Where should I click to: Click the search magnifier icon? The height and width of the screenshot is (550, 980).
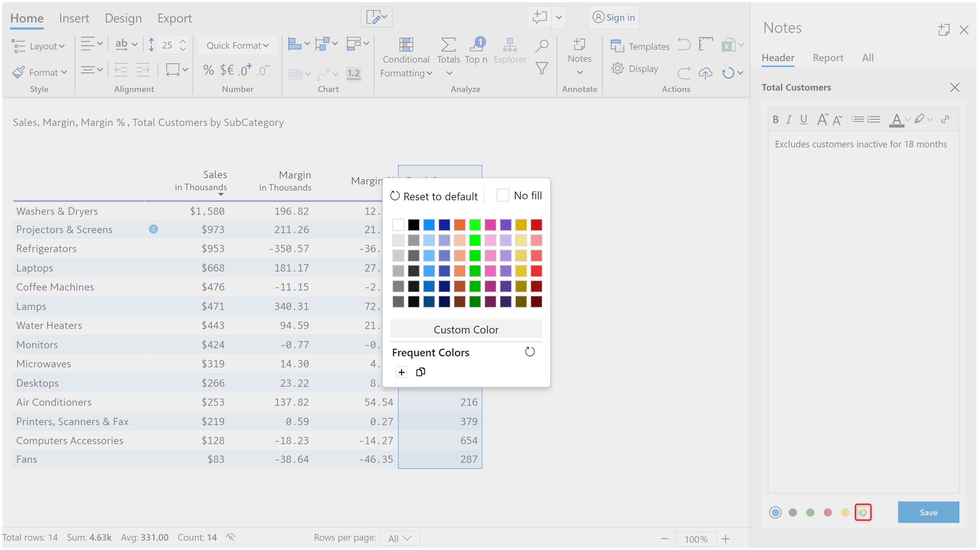(541, 46)
